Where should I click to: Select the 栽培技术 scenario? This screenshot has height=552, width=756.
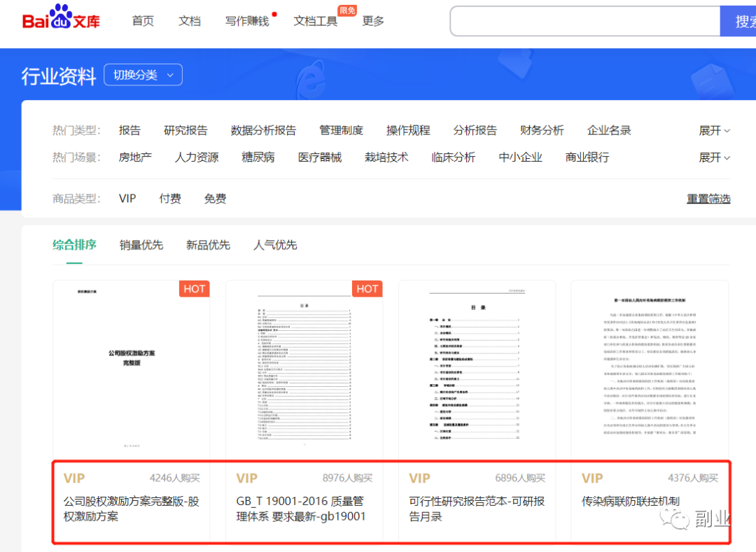[x=386, y=157]
